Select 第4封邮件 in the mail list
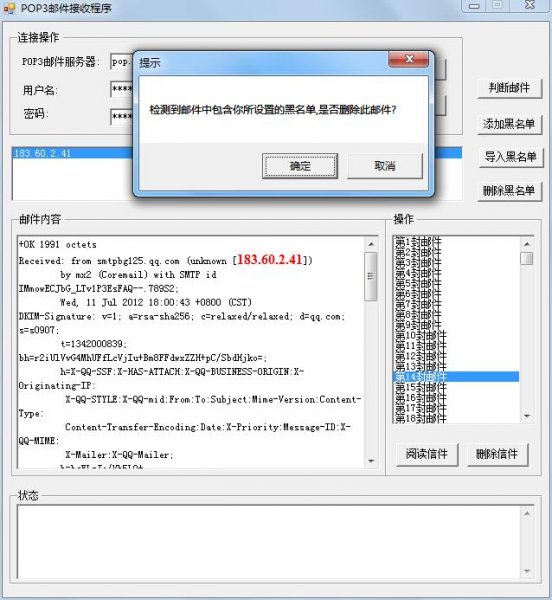 point(418,273)
